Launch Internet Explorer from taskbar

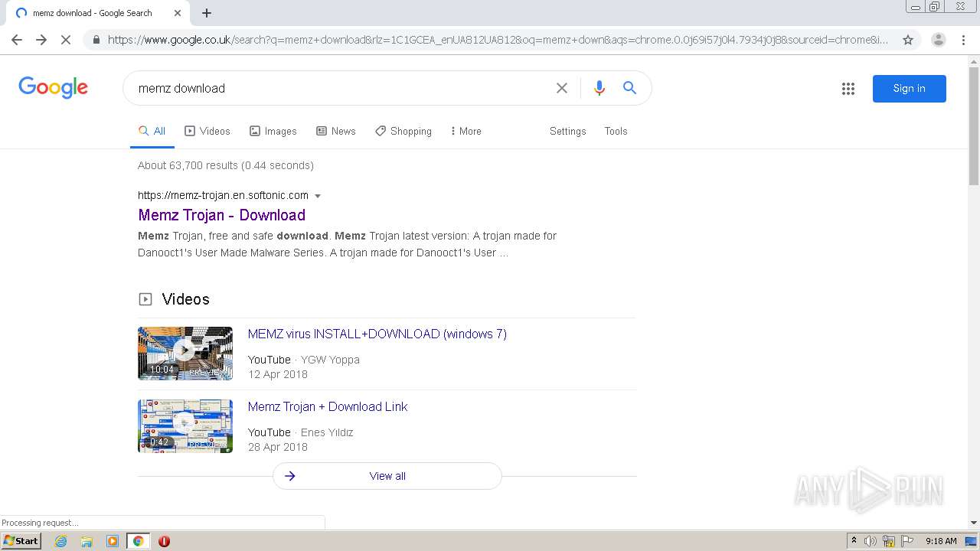[61, 541]
